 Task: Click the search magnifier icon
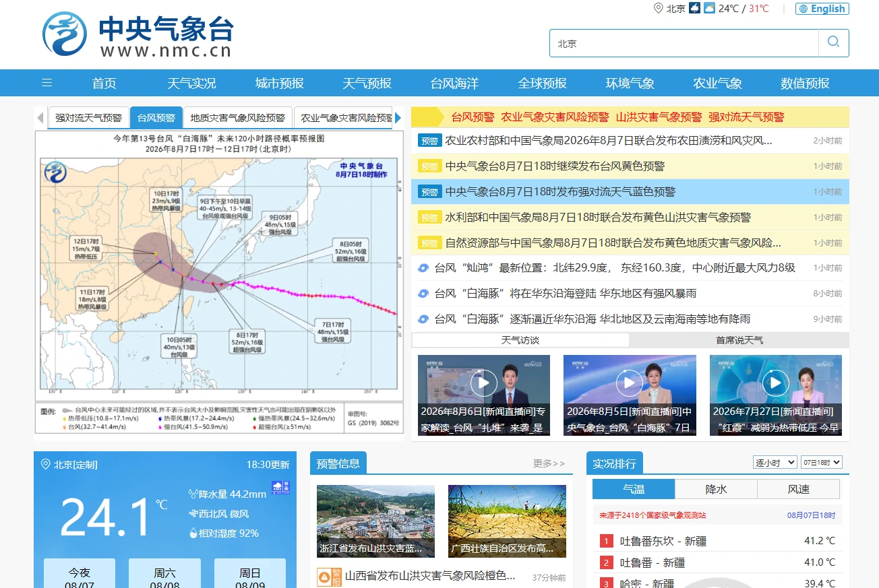click(833, 42)
